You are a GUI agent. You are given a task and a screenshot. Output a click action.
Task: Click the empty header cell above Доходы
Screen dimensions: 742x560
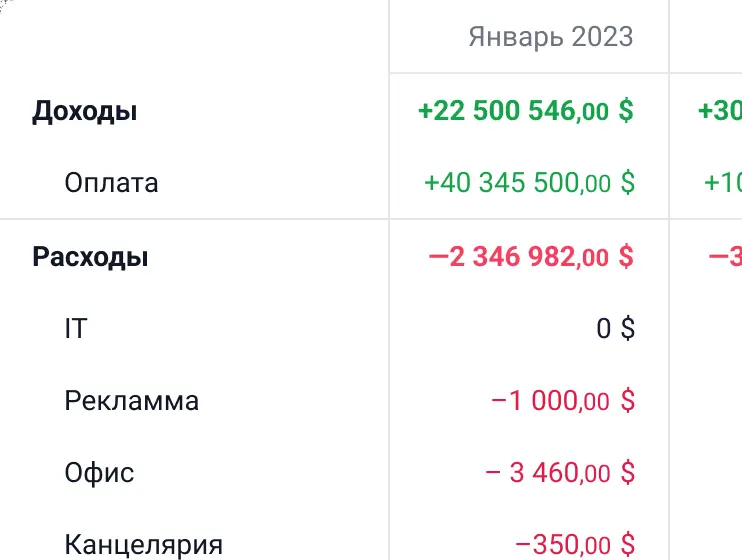(194, 37)
